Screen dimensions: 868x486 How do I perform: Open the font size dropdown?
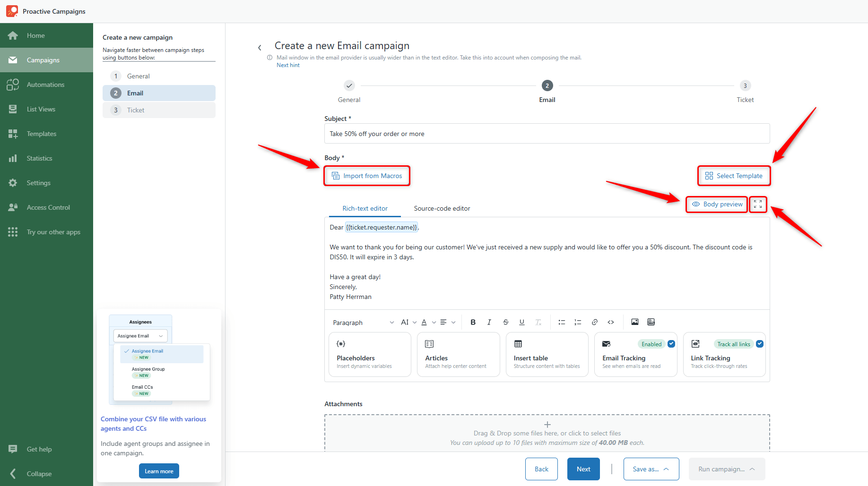(x=408, y=322)
